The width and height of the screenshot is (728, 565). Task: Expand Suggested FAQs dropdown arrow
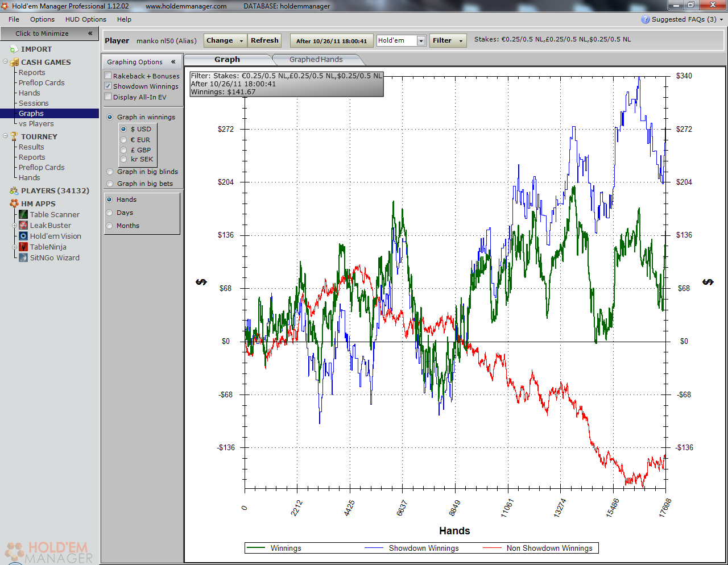pos(722,19)
